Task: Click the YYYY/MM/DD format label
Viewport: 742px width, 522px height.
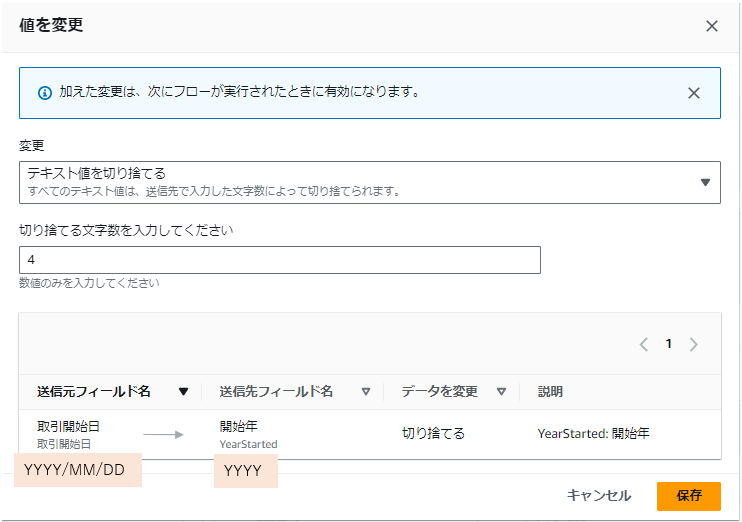Action: 75,470
